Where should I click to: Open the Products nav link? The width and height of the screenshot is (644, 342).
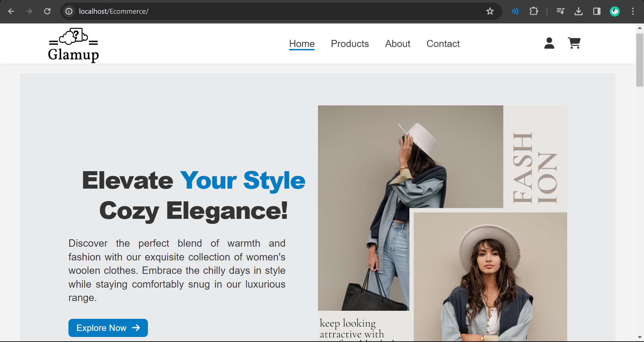pyautogui.click(x=350, y=44)
